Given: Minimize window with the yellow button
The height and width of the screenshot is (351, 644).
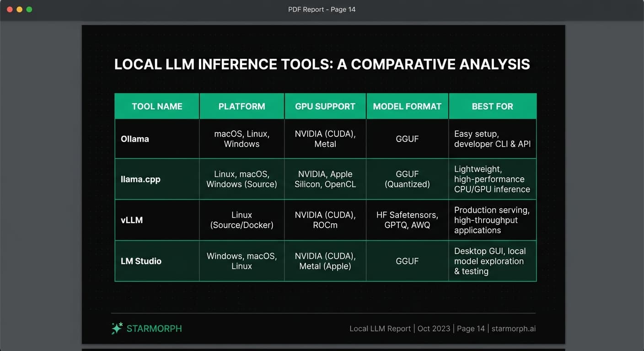Looking at the screenshot, I should pyautogui.click(x=19, y=9).
